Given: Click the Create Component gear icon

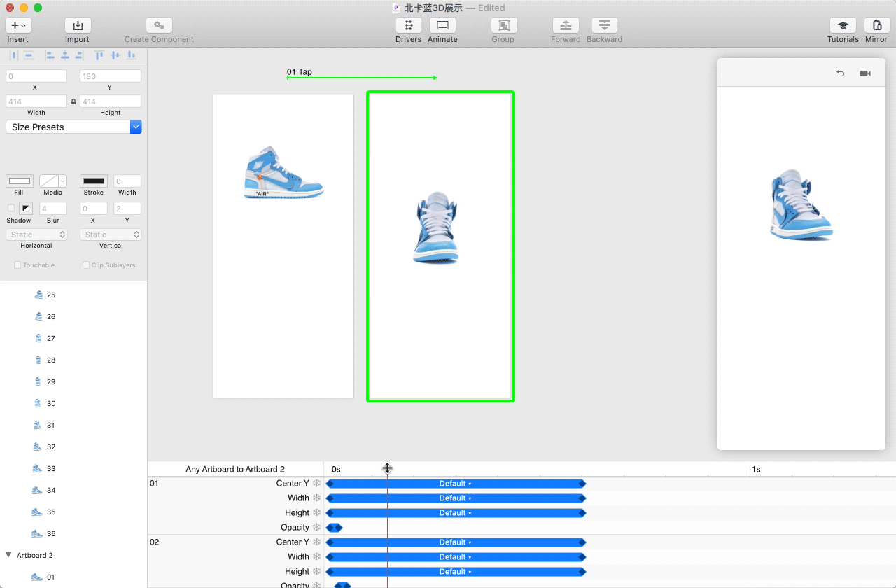Looking at the screenshot, I should pos(159,25).
